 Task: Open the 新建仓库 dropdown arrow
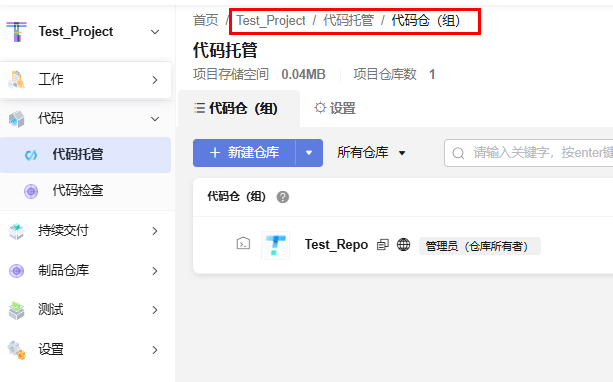(309, 153)
